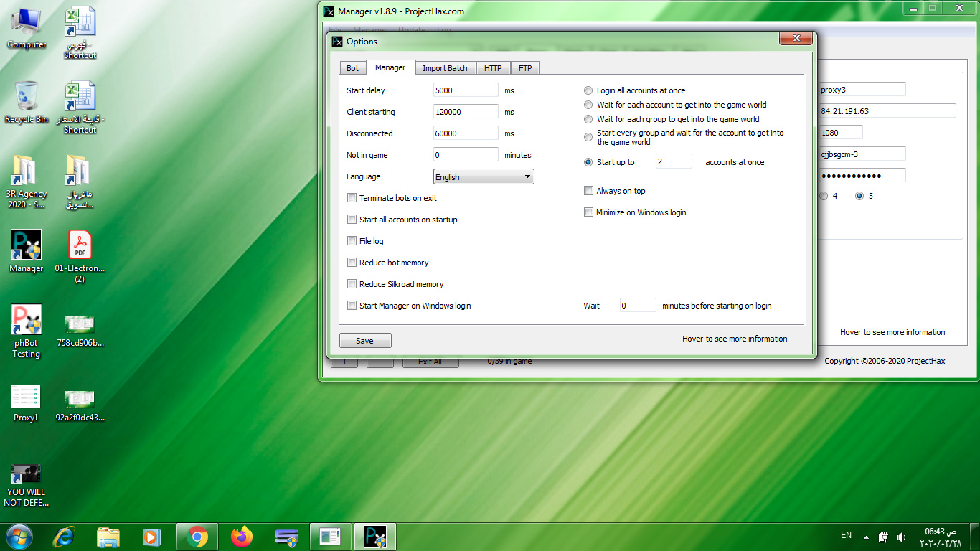The width and height of the screenshot is (980, 551).
Task: Click the Start delay input field
Action: pyautogui.click(x=466, y=90)
